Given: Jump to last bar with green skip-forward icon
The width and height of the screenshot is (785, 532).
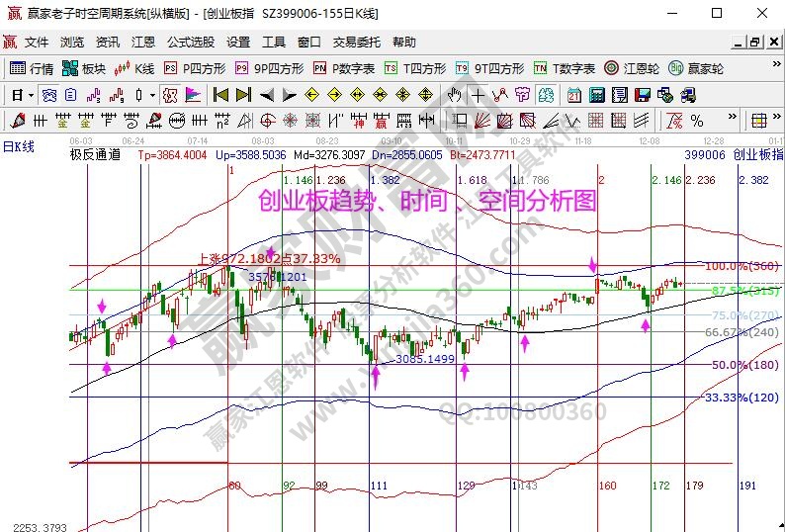Looking at the screenshot, I should tap(243, 95).
